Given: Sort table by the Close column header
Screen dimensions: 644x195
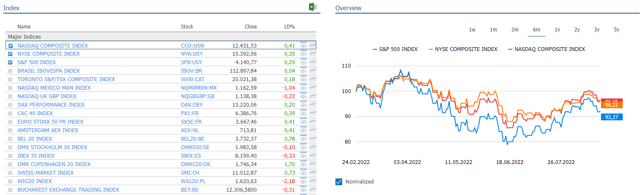Looking at the screenshot, I should point(251,27).
